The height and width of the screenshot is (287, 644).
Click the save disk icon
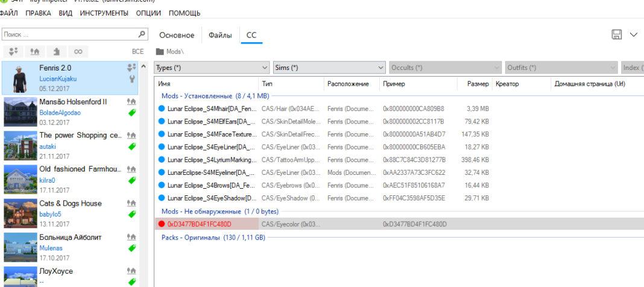pos(617,36)
